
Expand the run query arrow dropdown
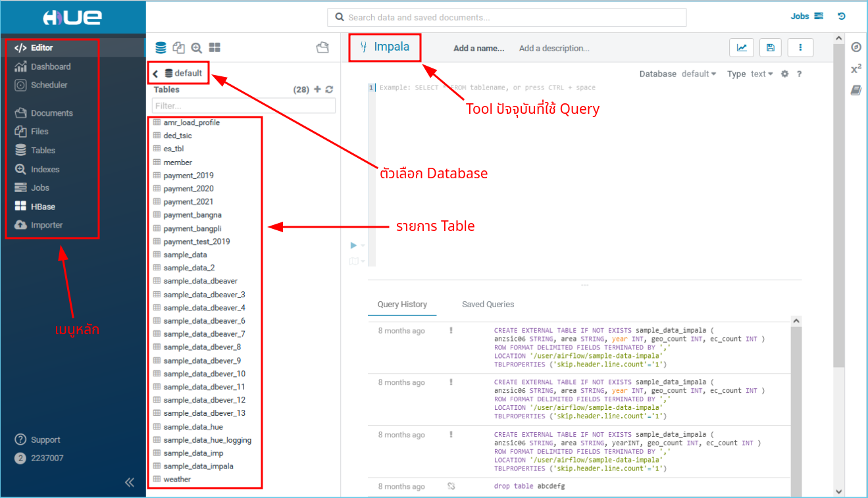click(363, 245)
